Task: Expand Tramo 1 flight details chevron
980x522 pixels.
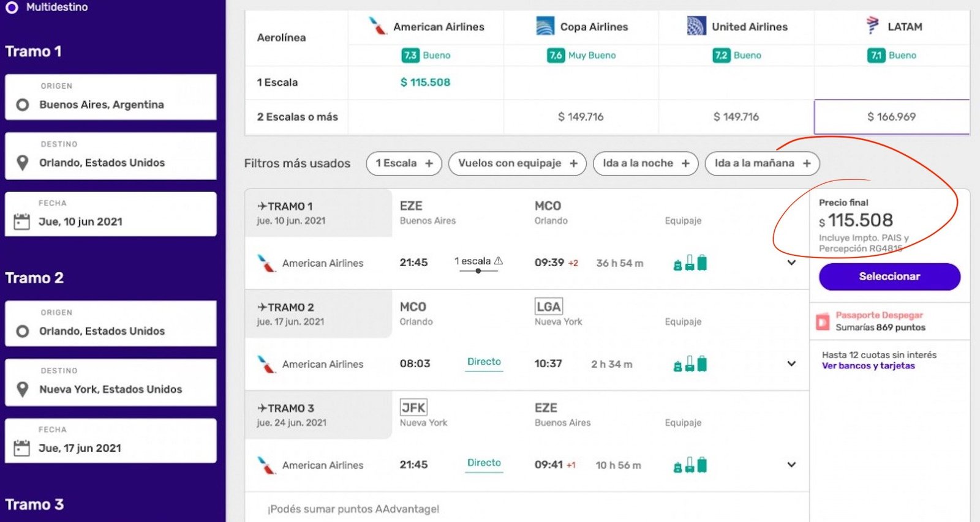Action: pos(791,263)
